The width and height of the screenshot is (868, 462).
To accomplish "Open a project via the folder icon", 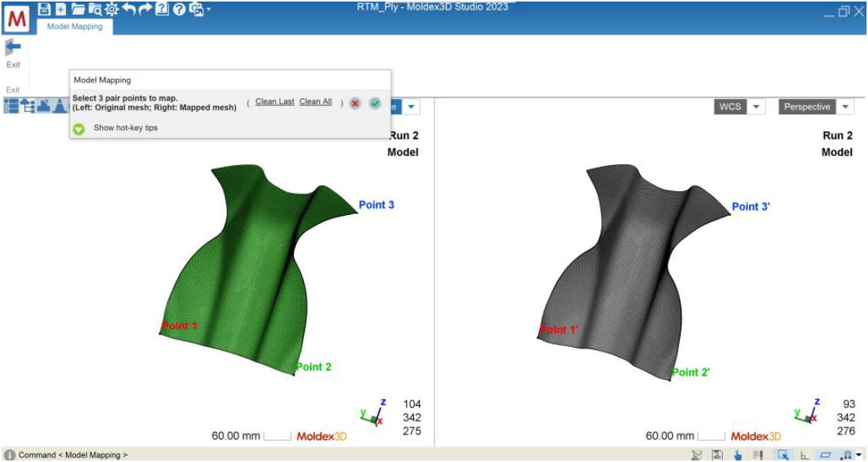I will click(78, 9).
